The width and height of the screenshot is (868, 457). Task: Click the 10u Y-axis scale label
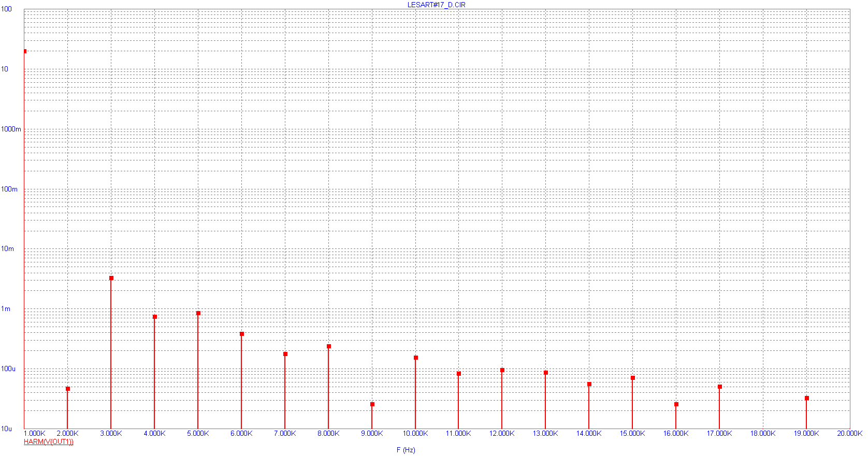6,429
